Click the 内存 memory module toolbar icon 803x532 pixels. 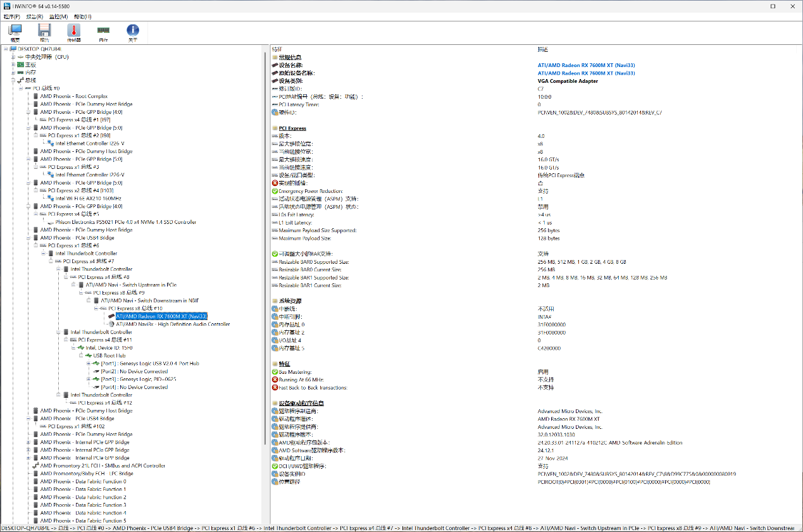pyautogui.click(x=103, y=32)
